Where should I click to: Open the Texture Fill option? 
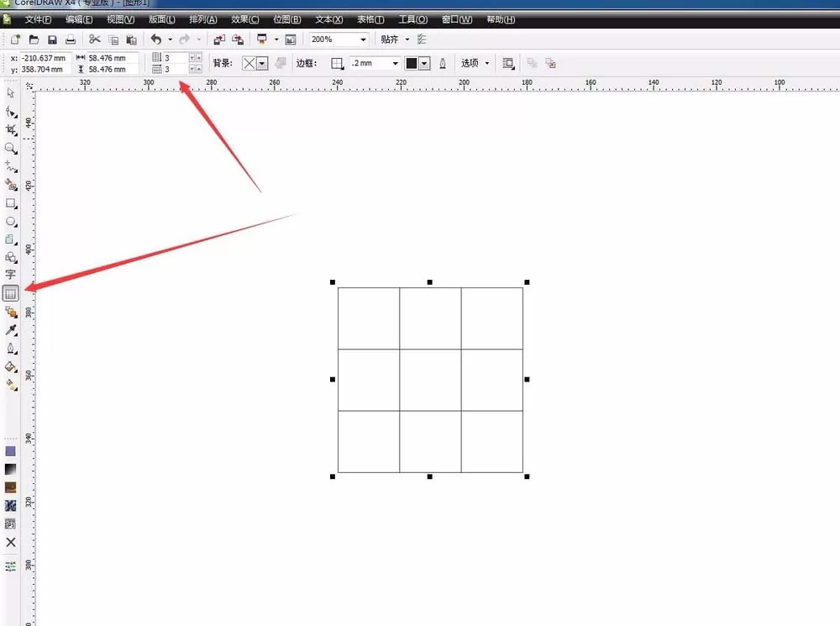(x=10, y=505)
